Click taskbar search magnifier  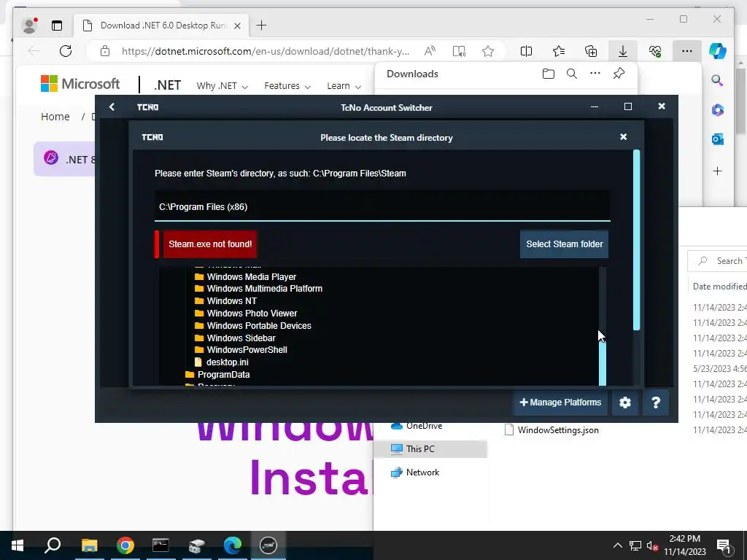click(53, 545)
